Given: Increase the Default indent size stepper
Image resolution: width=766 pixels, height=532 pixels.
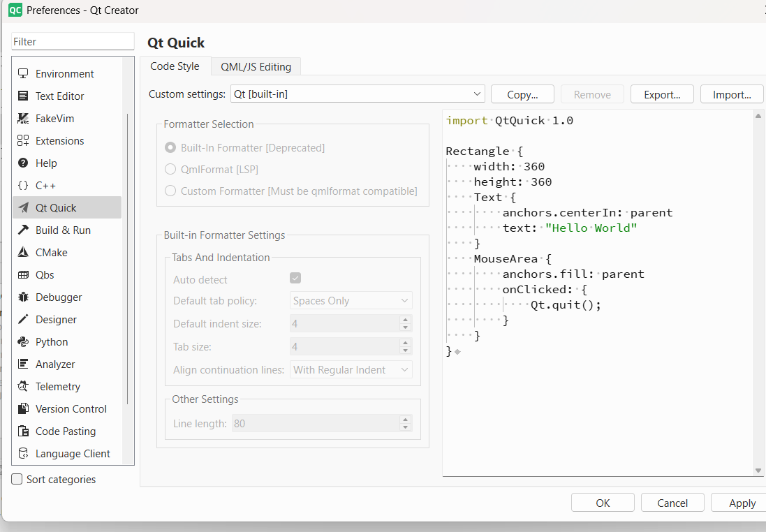Looking at the screenshot, I should (405, 320).
